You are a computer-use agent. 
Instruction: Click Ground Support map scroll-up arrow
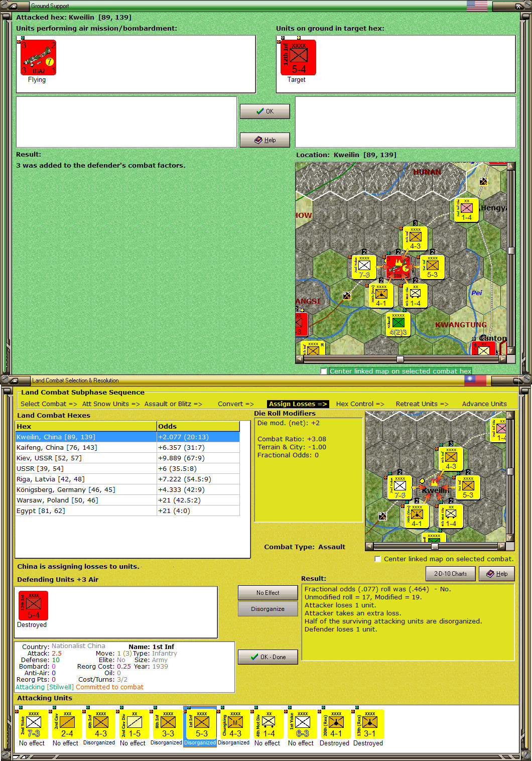pos(511,166)
